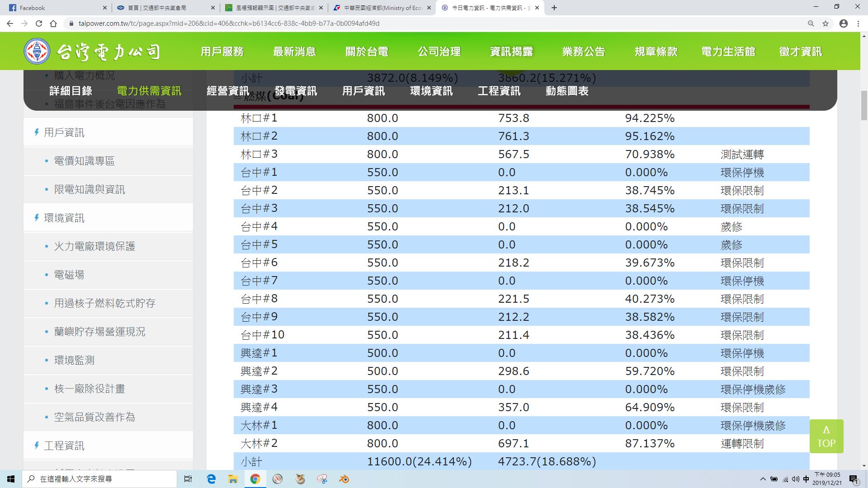The height and width of the screenshot is (488, 868).
Task: Open sidebar link 火力電廠環境保護
Action: (x=94, y=246)
